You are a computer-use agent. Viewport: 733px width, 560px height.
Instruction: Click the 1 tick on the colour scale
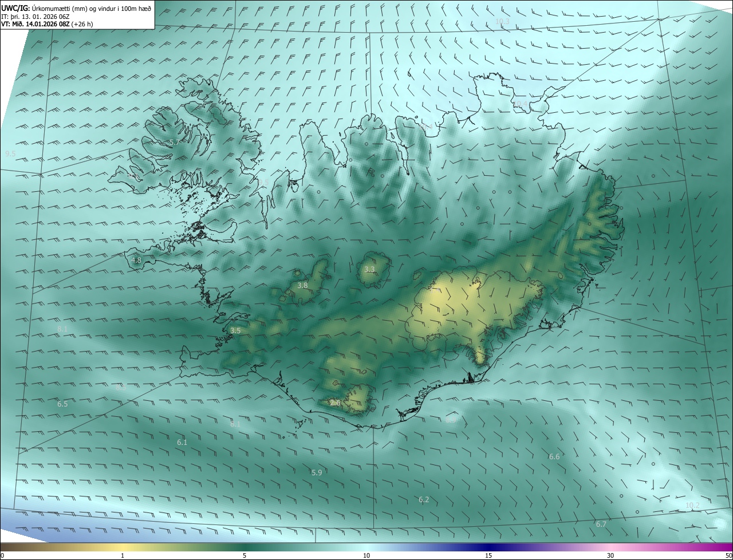click(123, 555)
